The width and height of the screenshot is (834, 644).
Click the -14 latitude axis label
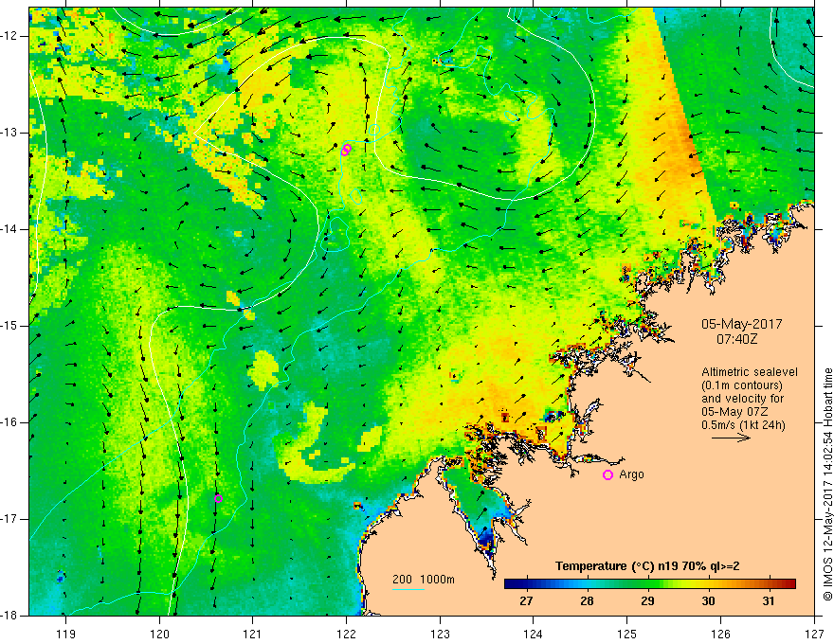coord(10,229)
